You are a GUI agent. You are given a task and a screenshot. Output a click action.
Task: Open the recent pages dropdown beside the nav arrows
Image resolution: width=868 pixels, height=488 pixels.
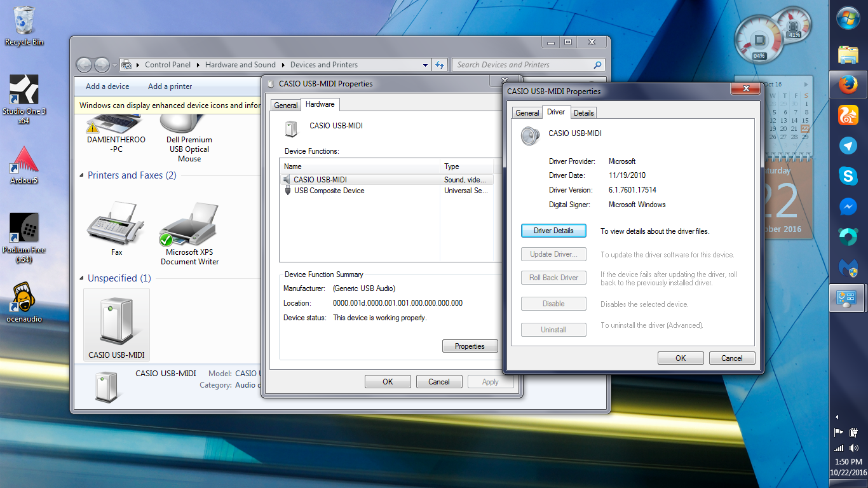pos(114,65)
